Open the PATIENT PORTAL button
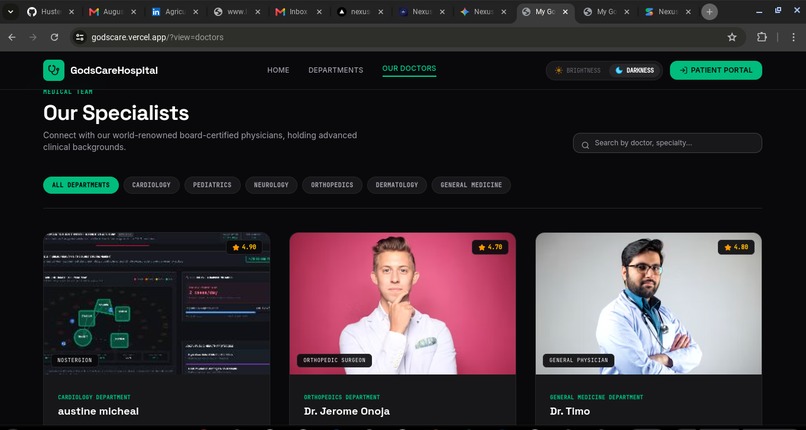806x430 pixels. click(x=716, y=70)
